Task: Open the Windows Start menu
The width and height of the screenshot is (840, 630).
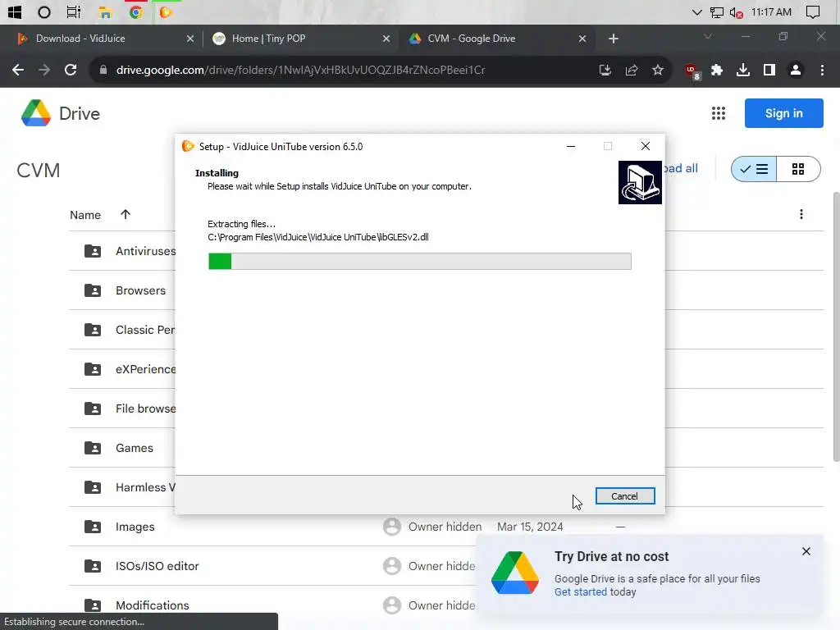Action: 15,11
